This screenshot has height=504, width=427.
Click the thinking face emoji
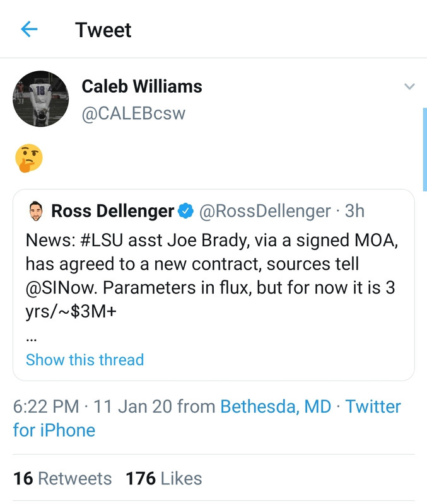click(28, 158)
